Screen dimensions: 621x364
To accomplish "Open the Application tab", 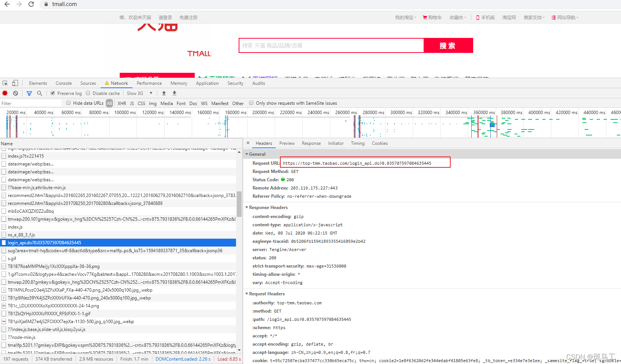I will pos(207,83).
